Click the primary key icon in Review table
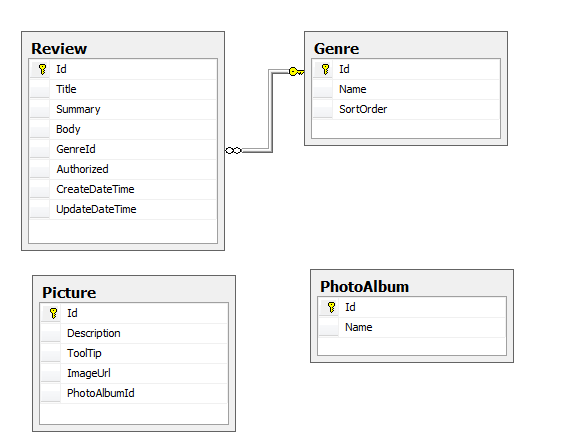The image size is (562, 446). [42, 69]
